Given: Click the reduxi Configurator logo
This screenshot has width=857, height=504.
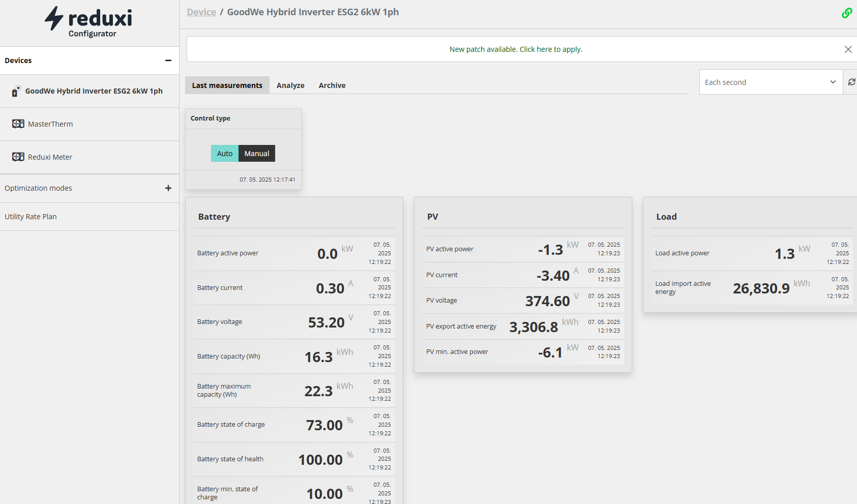Looking at the screenshot, I should [x=88, y=22].
